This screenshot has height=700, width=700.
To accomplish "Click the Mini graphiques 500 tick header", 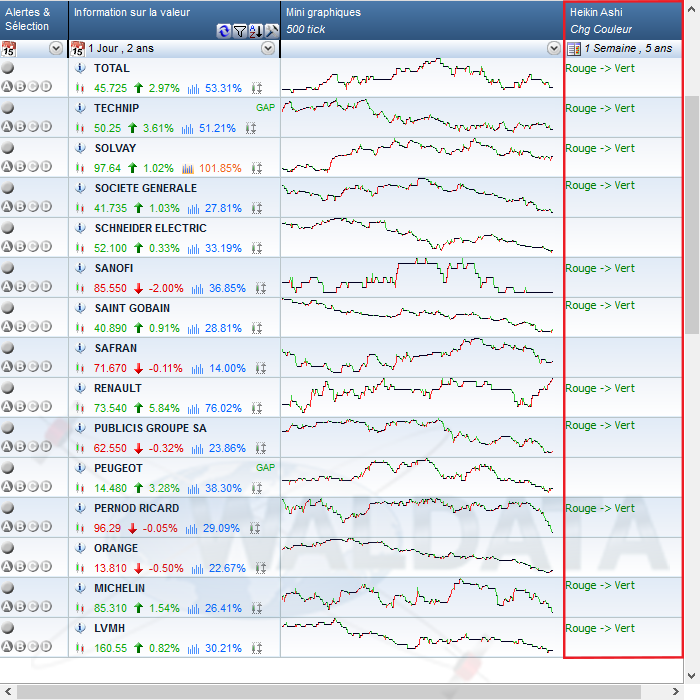I will click(422, 20).
